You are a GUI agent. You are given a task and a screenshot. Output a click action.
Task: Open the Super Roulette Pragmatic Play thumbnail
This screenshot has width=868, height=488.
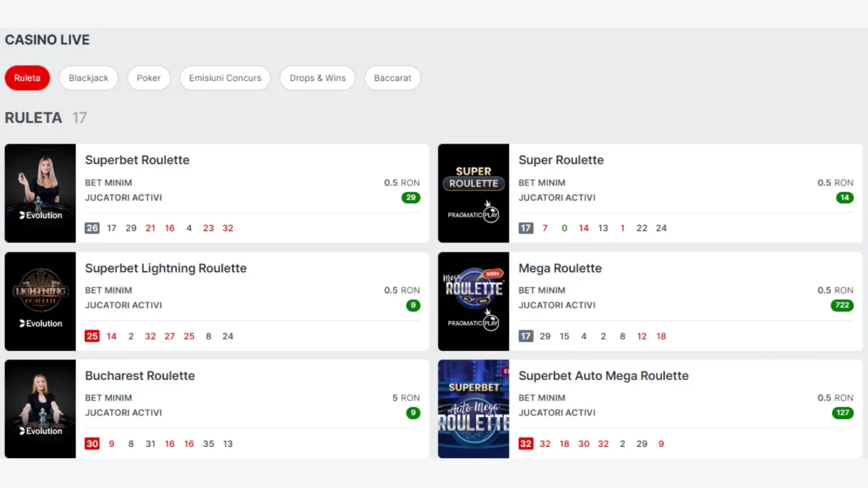[474, 193]
